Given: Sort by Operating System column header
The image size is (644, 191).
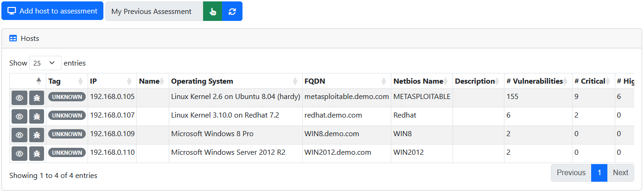Looking at the screenshot, I should [x=236, y=81].
